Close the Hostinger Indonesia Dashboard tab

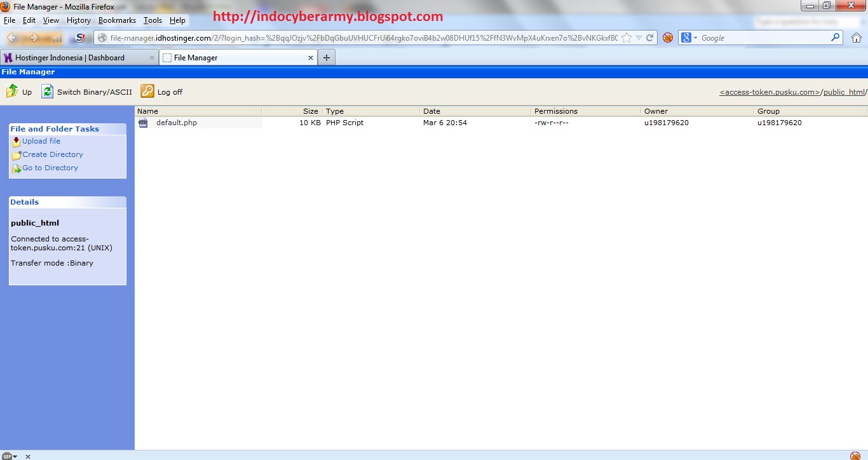(x=152, y=58)
